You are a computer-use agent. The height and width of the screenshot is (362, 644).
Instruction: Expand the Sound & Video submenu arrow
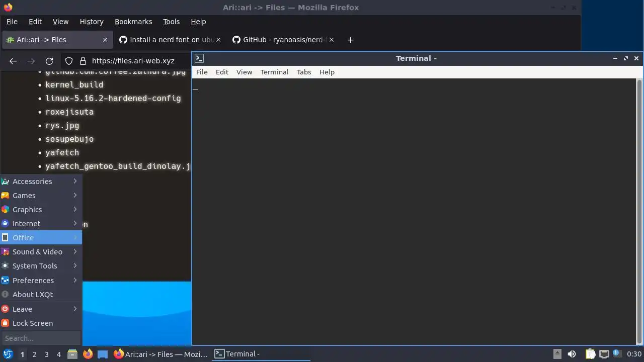[x=75, y=251]
